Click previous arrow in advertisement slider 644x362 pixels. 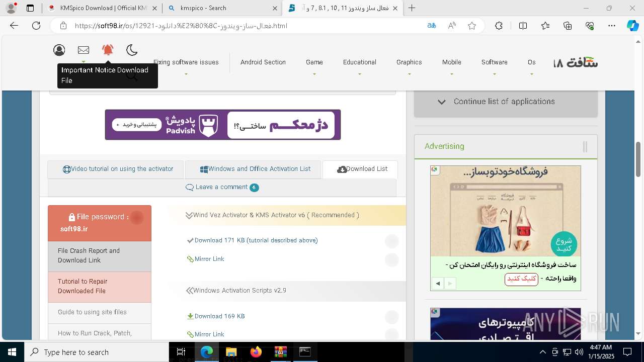(438, 284)
